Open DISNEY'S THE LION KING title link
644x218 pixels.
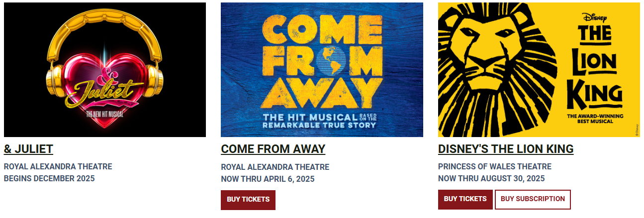pos(506,149)
